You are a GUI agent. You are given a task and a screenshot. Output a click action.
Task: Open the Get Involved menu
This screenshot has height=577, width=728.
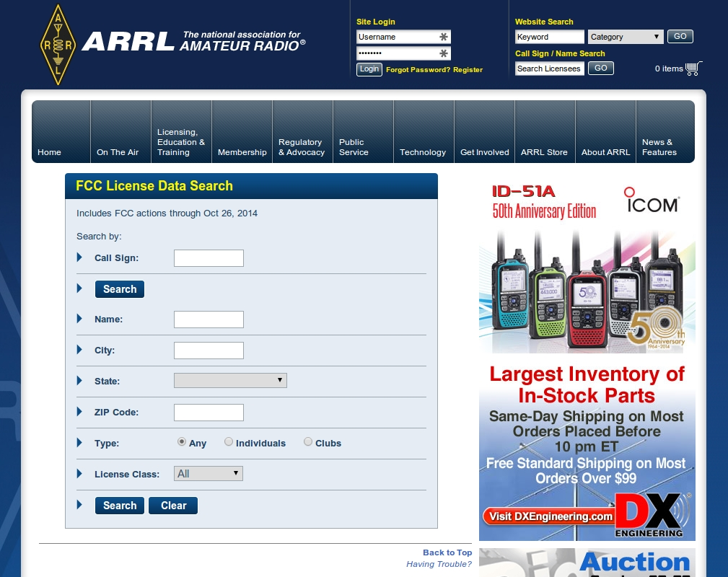[x=485, y=132]
